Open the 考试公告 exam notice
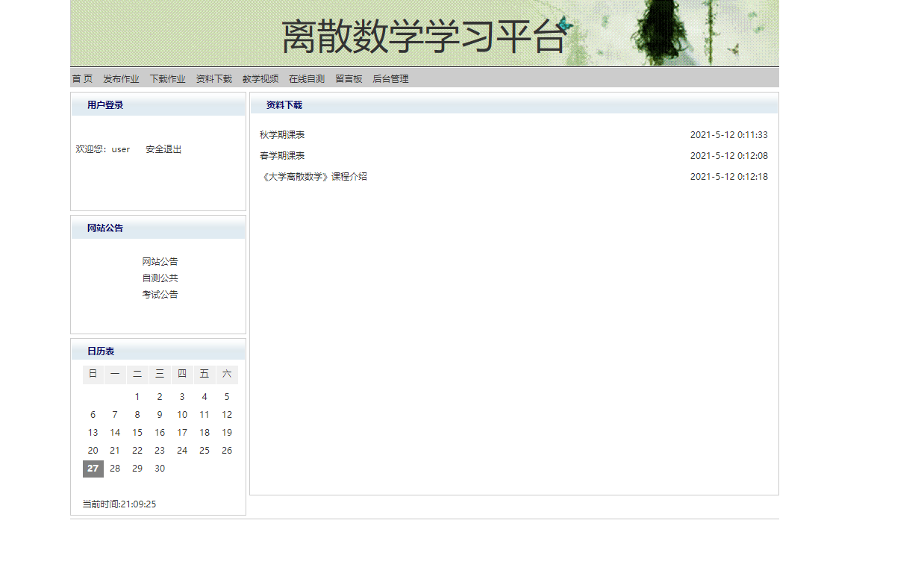 pos(160,294)
